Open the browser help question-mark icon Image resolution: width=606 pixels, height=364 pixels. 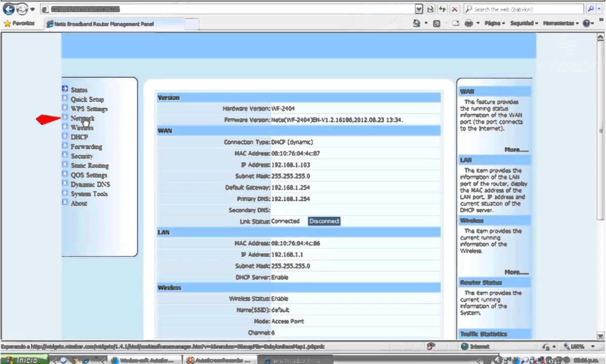(586, 23)
